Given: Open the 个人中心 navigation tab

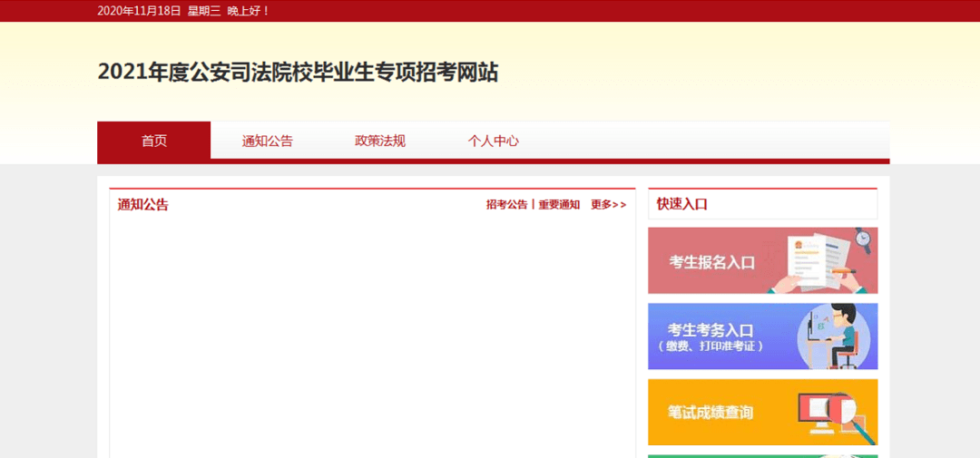Looking at the screenshot, I should point(493,141).
